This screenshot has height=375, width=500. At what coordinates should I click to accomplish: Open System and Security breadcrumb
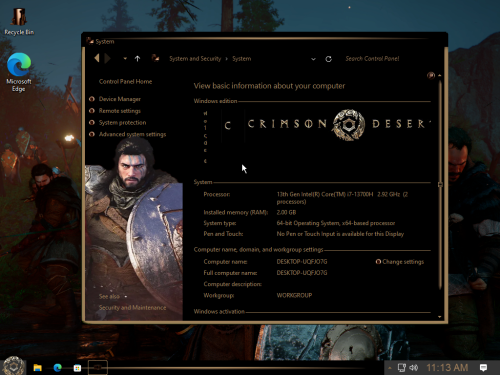click(195, 59)
